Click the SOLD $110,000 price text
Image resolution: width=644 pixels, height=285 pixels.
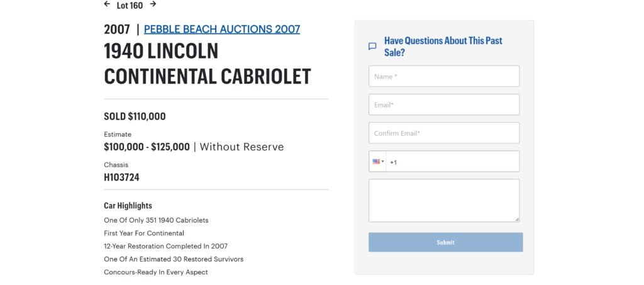135,116
